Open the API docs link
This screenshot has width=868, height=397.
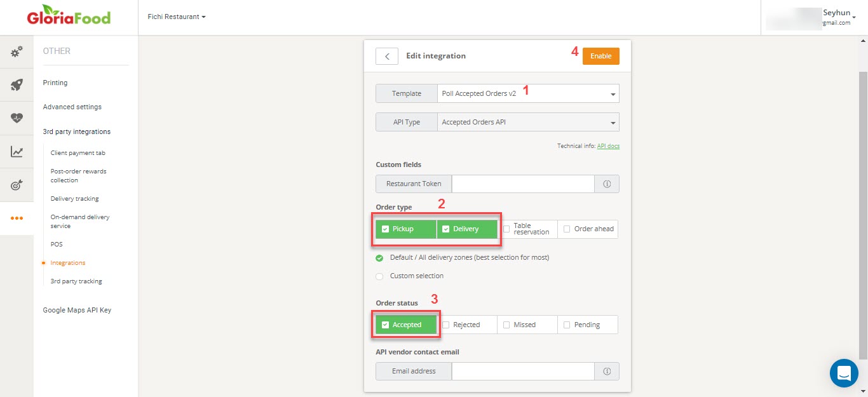click(x=607, y=145)
